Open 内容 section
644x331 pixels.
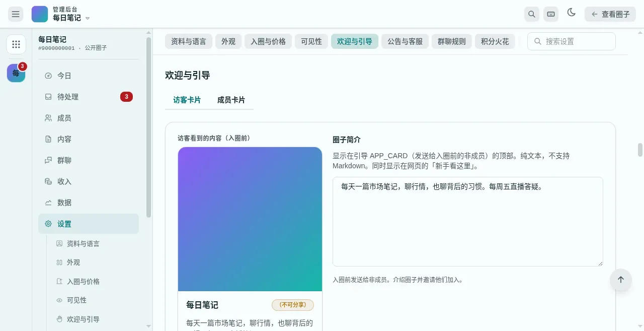[89, 139]
